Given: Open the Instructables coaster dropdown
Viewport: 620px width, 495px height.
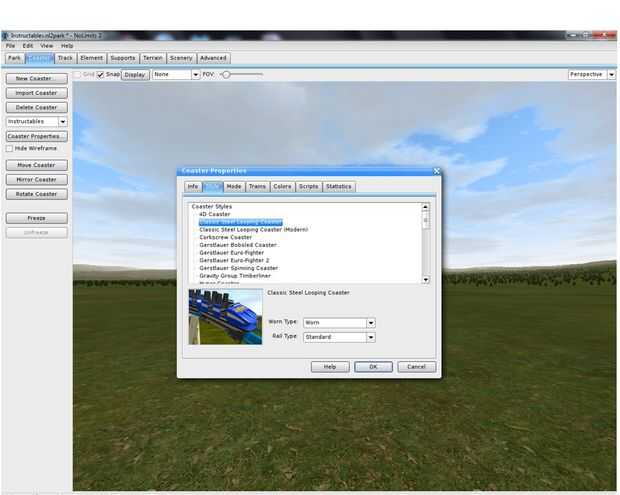Looking at the screenshot, I should tap(36, 122).
